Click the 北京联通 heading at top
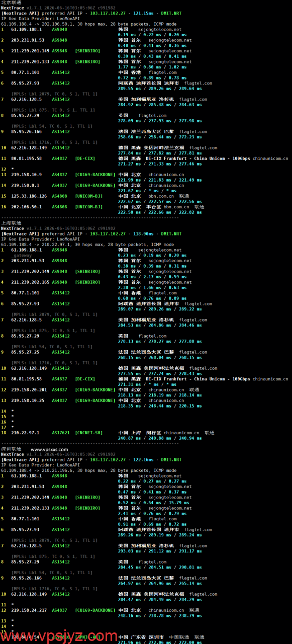Image resolution: width=292 pixels, height=644 pixels. (11, 3)
